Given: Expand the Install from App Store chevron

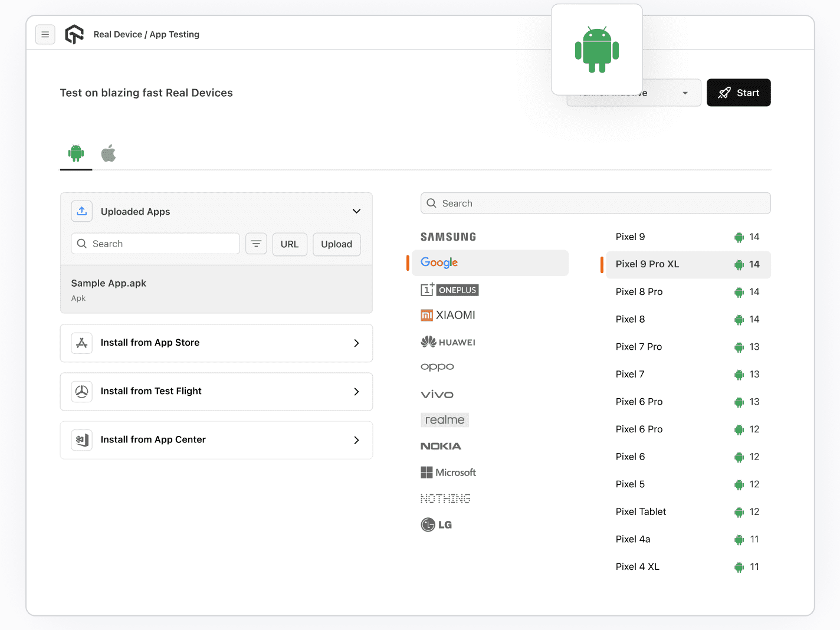Looking at the screenshot, I should [356, 343].
